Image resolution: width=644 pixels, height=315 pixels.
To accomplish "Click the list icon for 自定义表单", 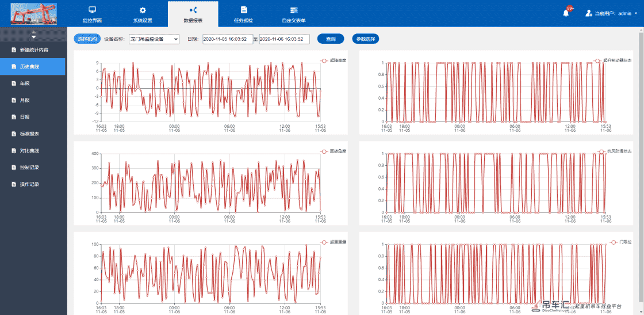I will pyautogui.click(x=294, y=10).
